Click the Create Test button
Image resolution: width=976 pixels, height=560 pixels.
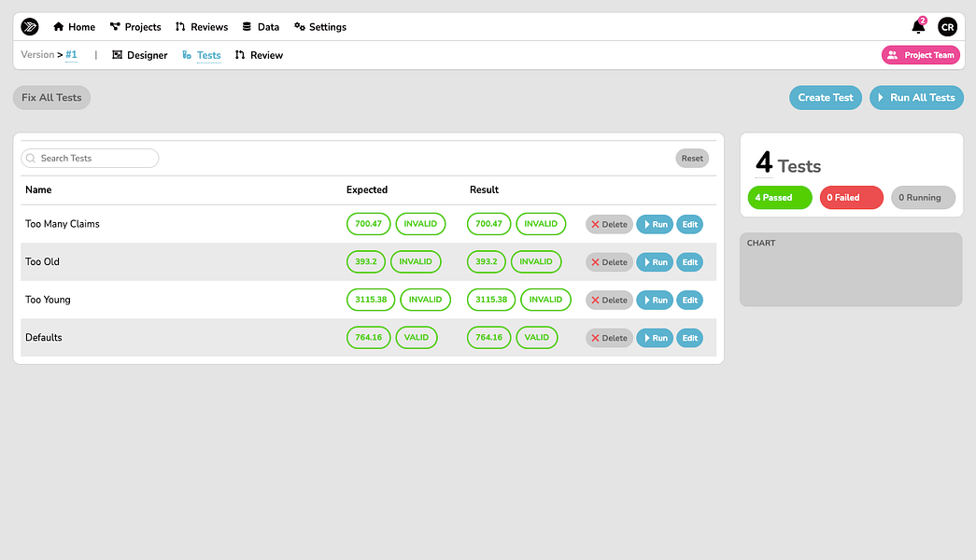pyautogui.click(x=826, y=98)
